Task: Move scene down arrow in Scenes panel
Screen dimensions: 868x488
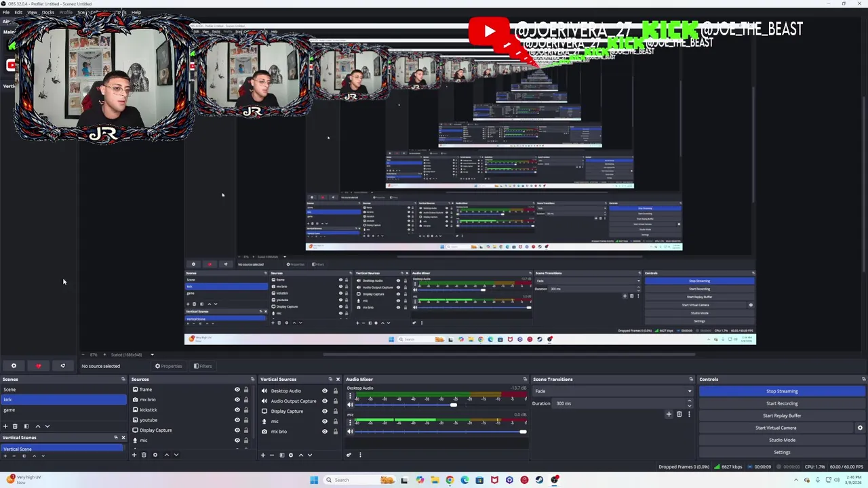Action: click(47, 426)
